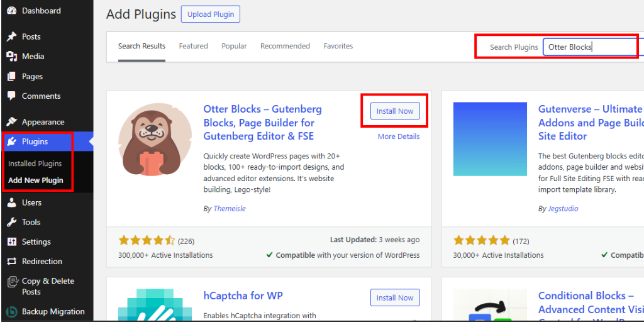Open the hCaptcha plugin thumbnail
Image resolution: width=644 pixels, height=322 pixels.
click(155, 305)
